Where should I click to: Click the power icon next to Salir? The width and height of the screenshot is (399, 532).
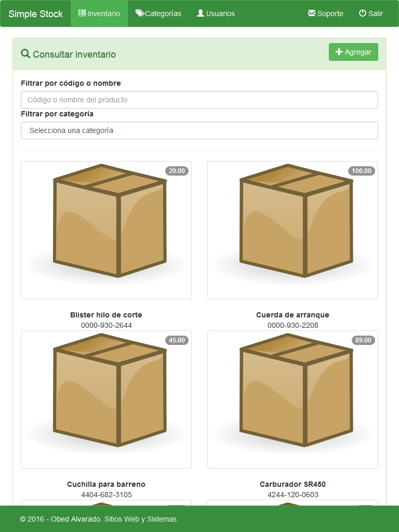click(362, 14)
